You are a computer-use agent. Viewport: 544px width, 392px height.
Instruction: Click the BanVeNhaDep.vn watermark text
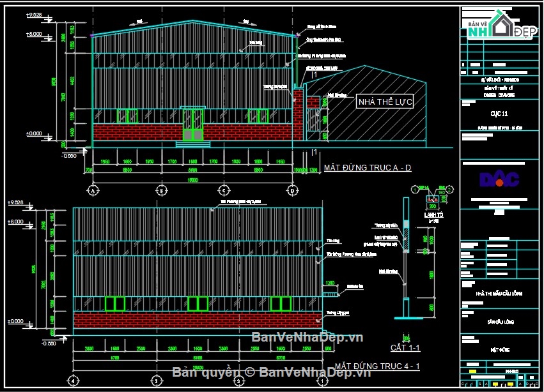pyautogui.click(x=308, y=337)
